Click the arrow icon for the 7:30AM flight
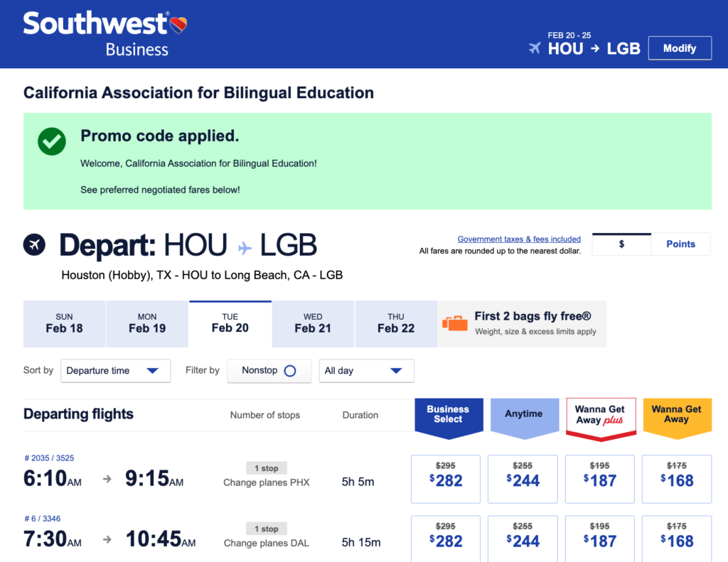The image size is (728, 562). point(107,539)
